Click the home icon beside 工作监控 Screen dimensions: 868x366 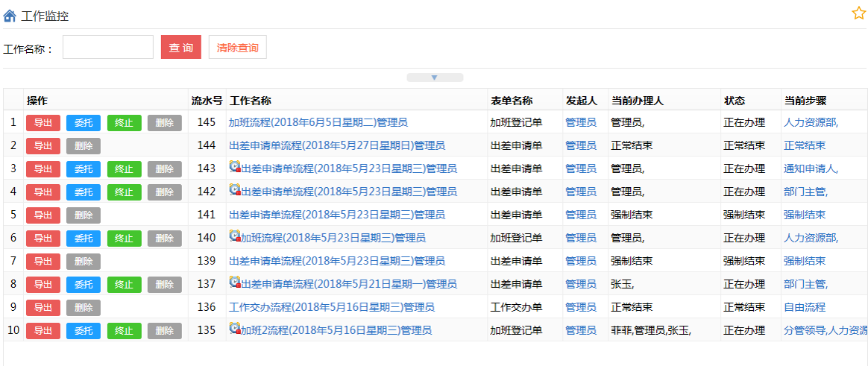[x=10, y=16]
